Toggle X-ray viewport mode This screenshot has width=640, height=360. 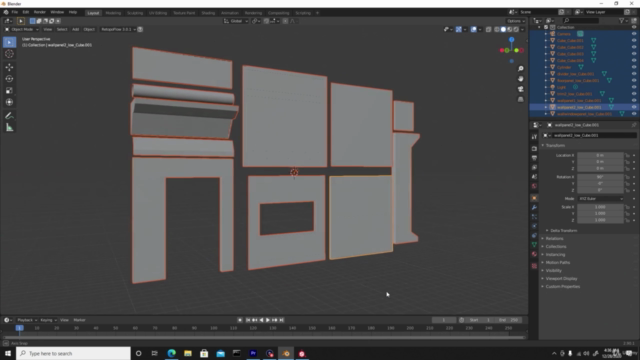click(489, 29)
